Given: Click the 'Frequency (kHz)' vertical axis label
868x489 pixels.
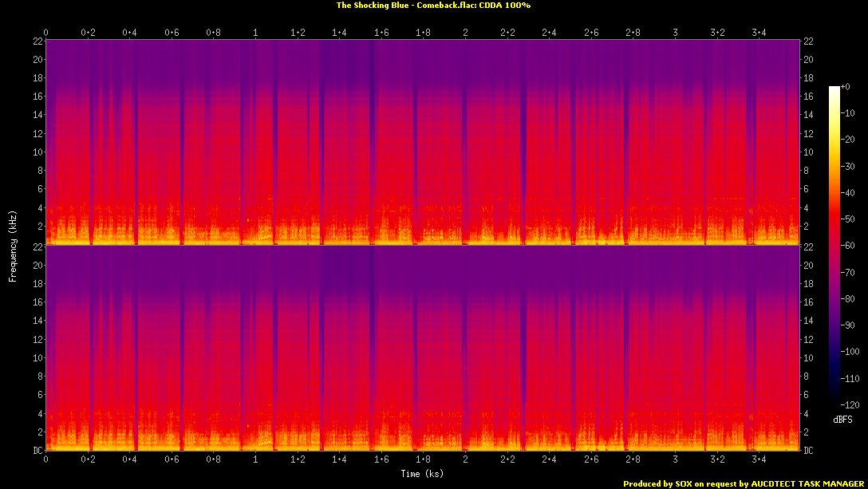Looking at the screenshot, I should pos(13,244).
